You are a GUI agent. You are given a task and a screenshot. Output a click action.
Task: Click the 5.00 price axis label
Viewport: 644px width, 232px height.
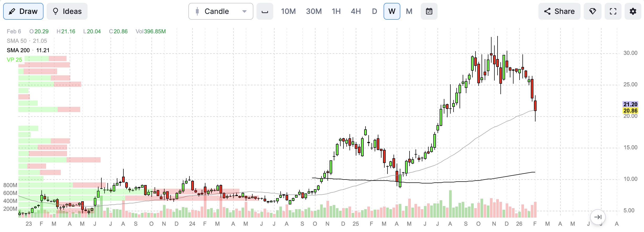629,210
